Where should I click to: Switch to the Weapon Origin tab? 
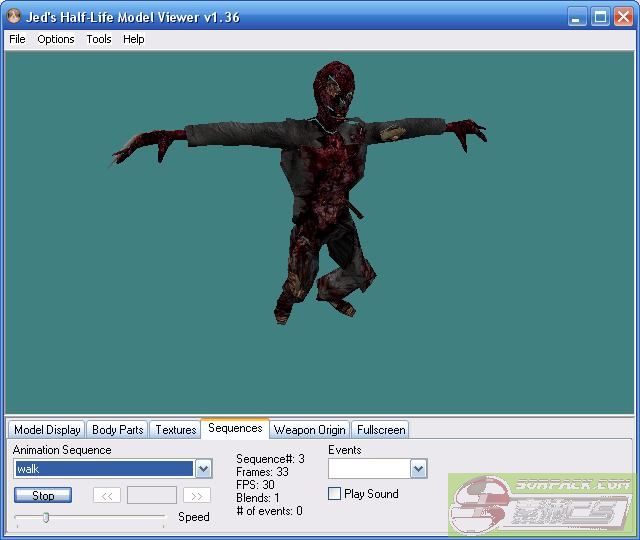[309, 430]
